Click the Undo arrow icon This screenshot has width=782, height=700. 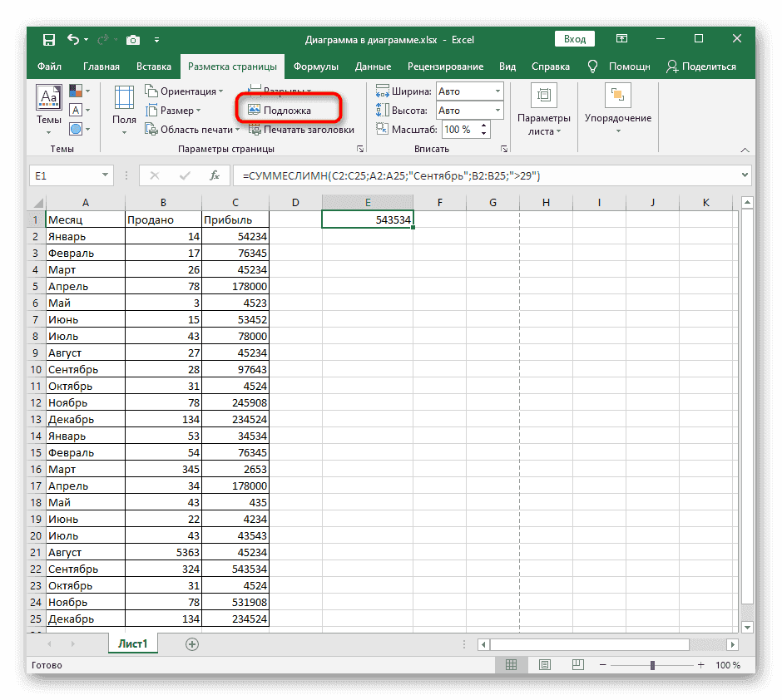click(x=73, y=39)
